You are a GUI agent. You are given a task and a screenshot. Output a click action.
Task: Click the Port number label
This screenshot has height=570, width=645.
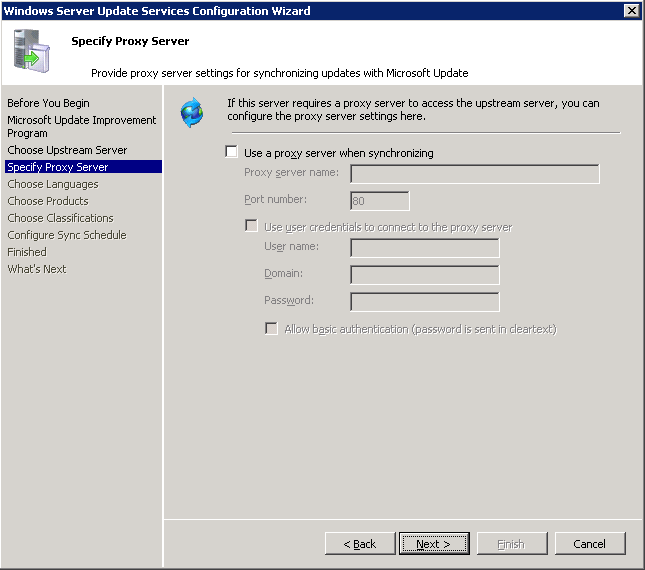[275, 199]
